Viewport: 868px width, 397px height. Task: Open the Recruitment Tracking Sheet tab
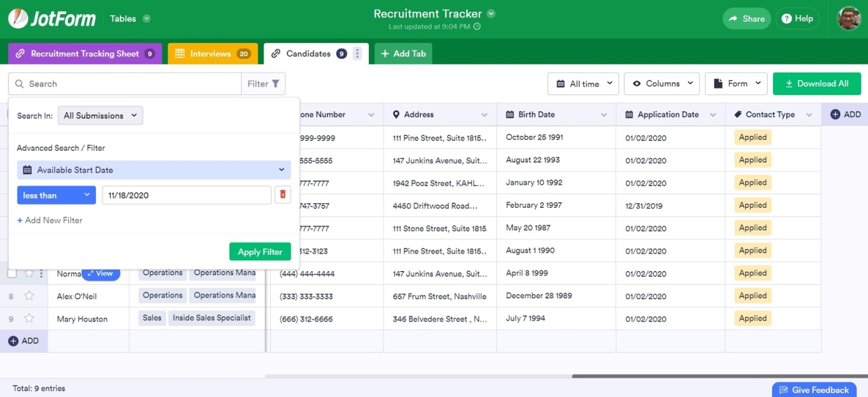(85, 53)
